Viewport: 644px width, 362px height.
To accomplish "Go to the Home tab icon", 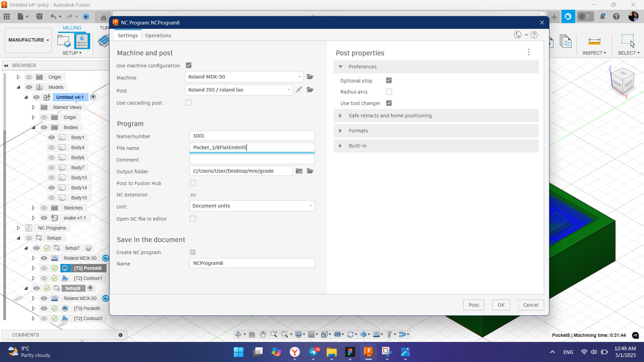I will tap(103, 18).
